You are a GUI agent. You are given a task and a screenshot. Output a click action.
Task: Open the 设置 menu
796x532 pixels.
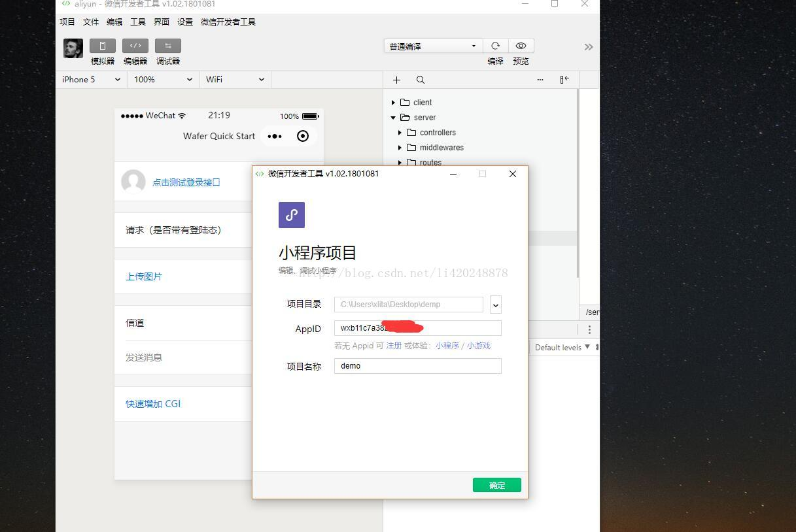pos(185,22)
